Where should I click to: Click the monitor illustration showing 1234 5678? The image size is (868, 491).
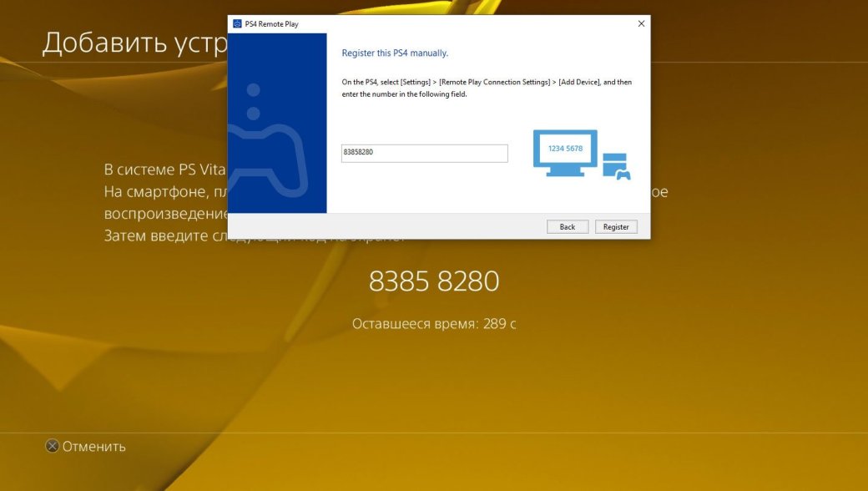(x=565, y=153)
